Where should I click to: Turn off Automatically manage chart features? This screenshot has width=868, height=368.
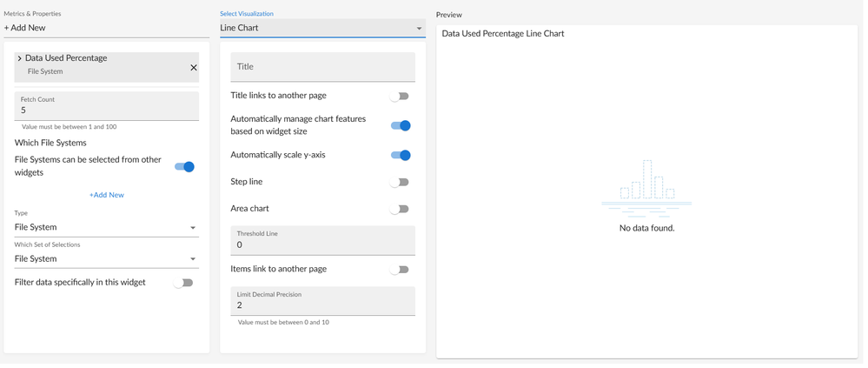tap(401, 125)
